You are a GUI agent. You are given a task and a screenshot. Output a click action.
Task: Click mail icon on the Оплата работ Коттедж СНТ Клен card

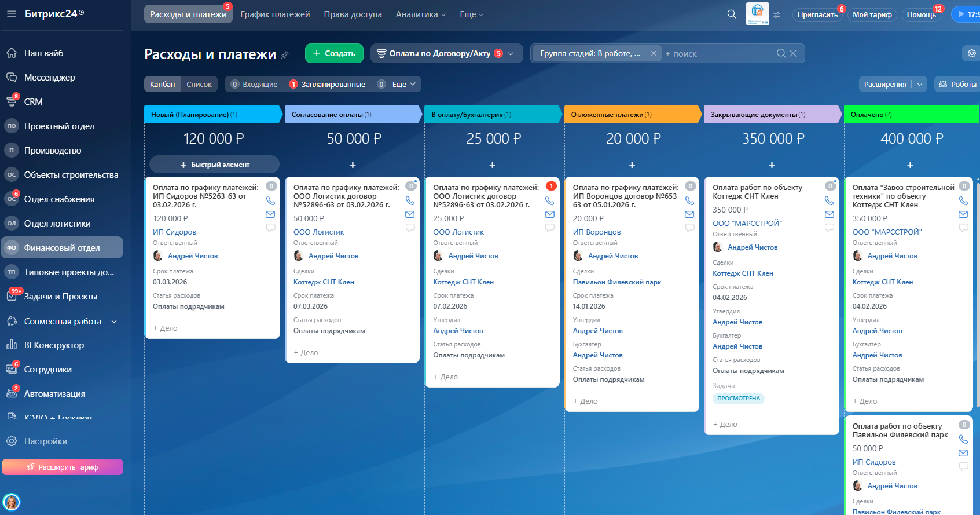pos(829,214)
